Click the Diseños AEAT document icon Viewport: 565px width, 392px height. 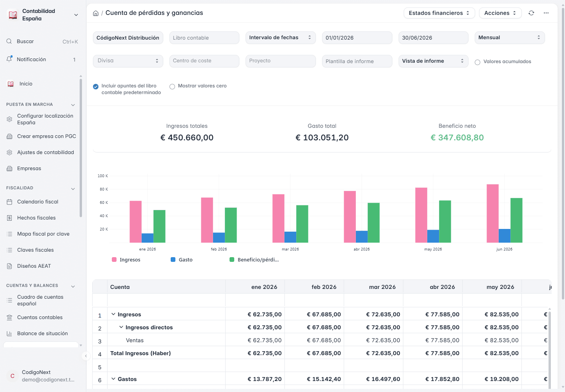click(9, 266)
